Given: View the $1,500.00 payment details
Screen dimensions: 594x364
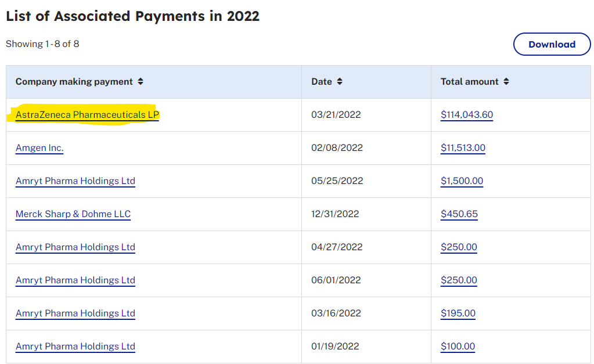Looking at the screenshot, I should click(462, 181).
